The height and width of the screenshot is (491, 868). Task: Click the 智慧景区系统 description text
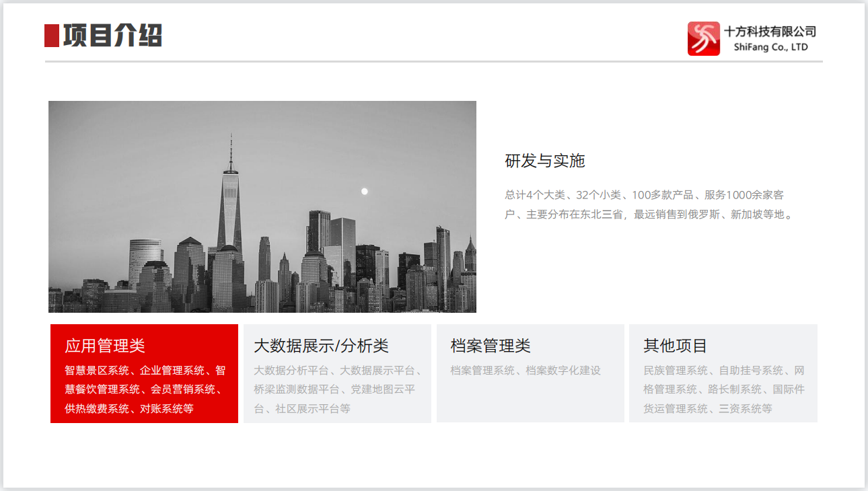point(145,389)
